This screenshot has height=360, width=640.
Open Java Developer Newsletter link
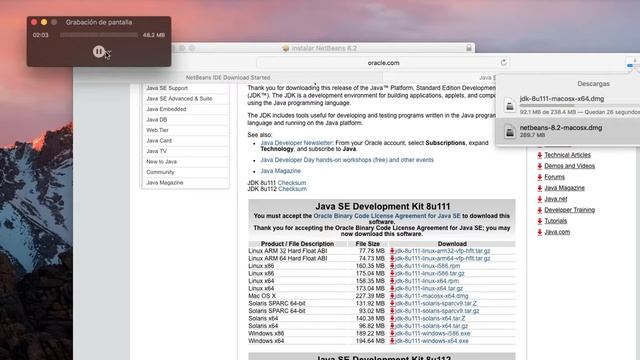click(296, 143)
